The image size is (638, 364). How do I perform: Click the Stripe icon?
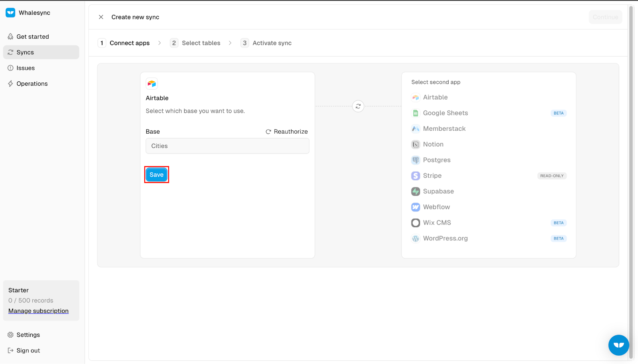[415, 176]
